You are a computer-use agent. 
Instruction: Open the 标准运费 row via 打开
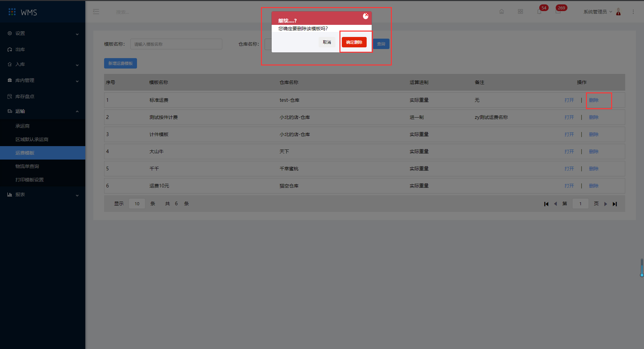569,100
